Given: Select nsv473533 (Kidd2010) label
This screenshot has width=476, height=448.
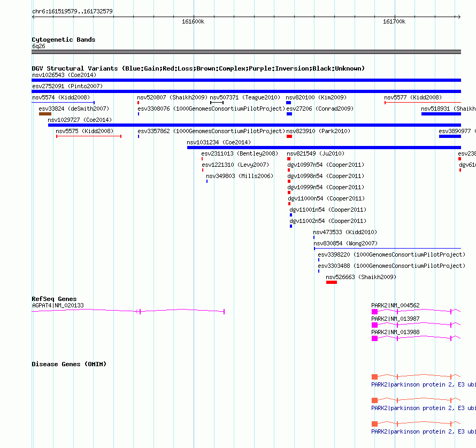Looking at the screenshot, I should coord(345,232).
